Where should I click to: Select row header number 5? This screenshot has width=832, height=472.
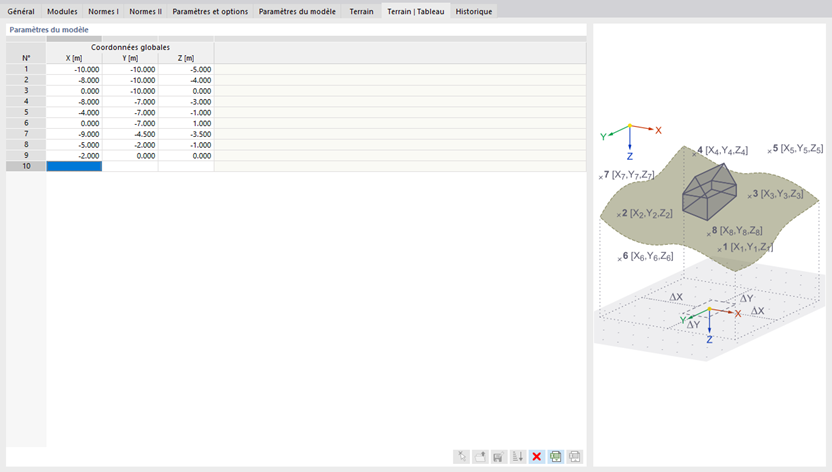26,112
